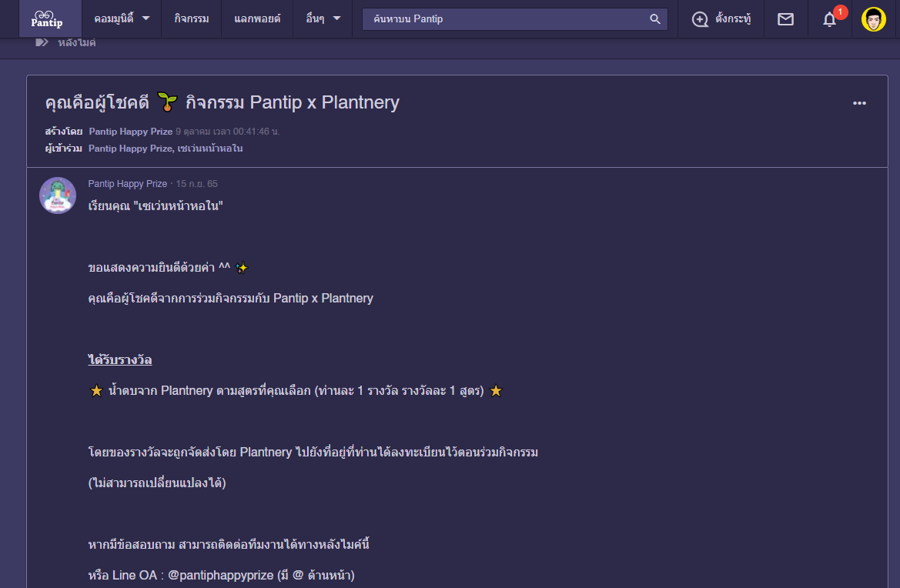
Task: Click the timestamp 9 ตุลาคม เวลา 00:41:46 น.
Action: pos(228,132)
